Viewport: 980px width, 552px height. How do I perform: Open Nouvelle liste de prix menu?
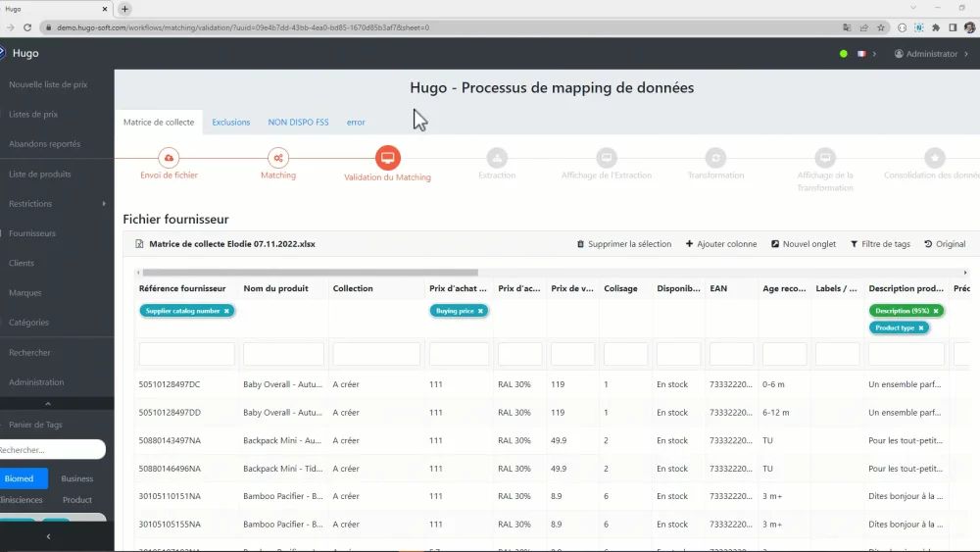coord(48,84)
